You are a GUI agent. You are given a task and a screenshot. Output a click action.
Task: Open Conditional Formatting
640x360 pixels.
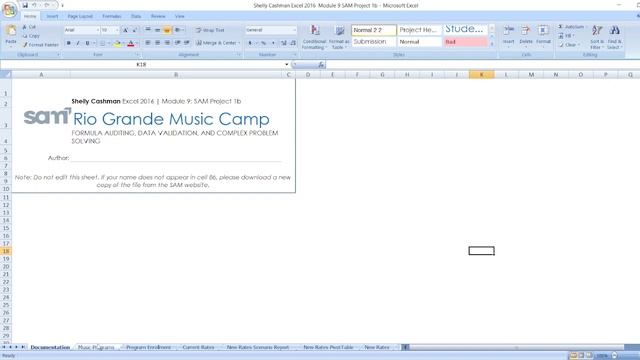[315, 37]
